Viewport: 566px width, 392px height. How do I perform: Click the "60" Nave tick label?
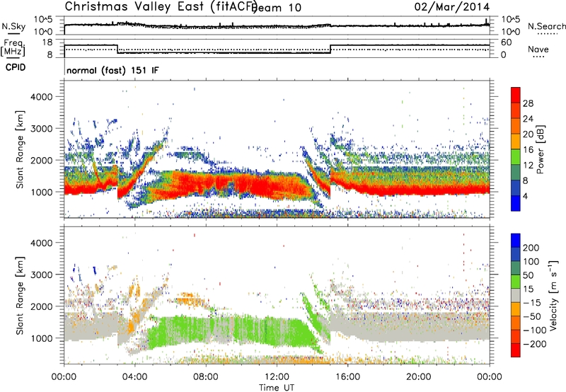click(507, 42)
